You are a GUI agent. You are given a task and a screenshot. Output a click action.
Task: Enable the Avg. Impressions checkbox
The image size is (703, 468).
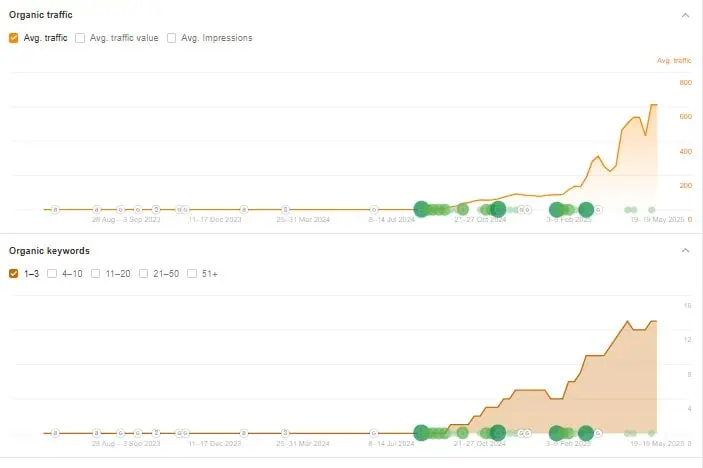(x=171, y=38)
